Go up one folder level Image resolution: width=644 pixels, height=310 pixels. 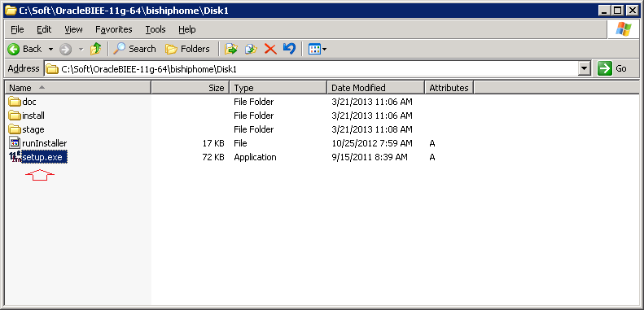(x=96, y=49)
